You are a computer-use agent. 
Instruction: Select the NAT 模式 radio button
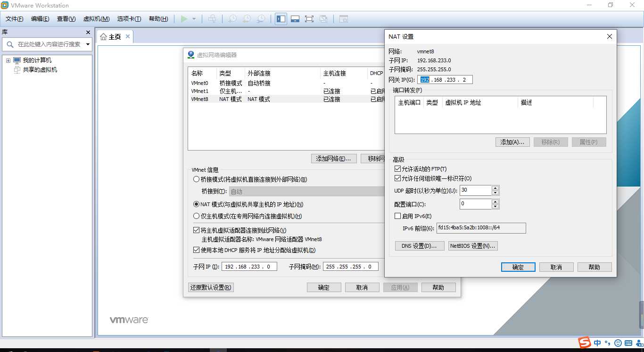tap(196, 204)
